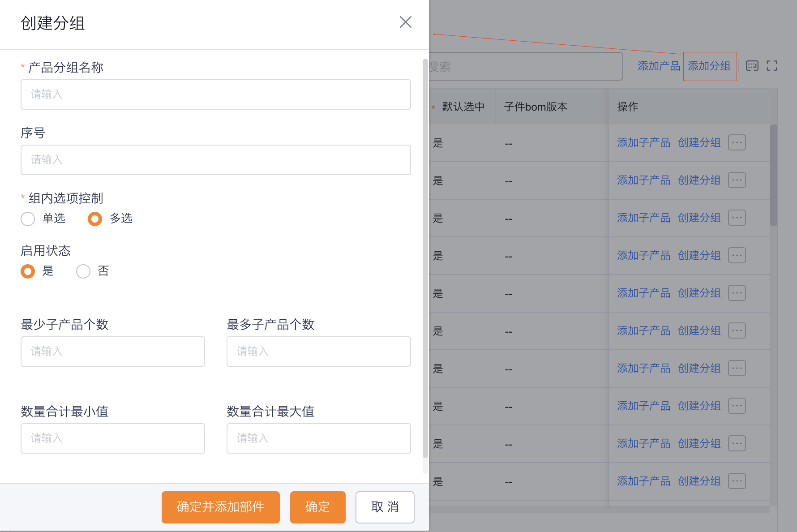Click 添加子产品 in the fifth table row
797x532 pixels.
pyautogui.click(x=643, y=293)
